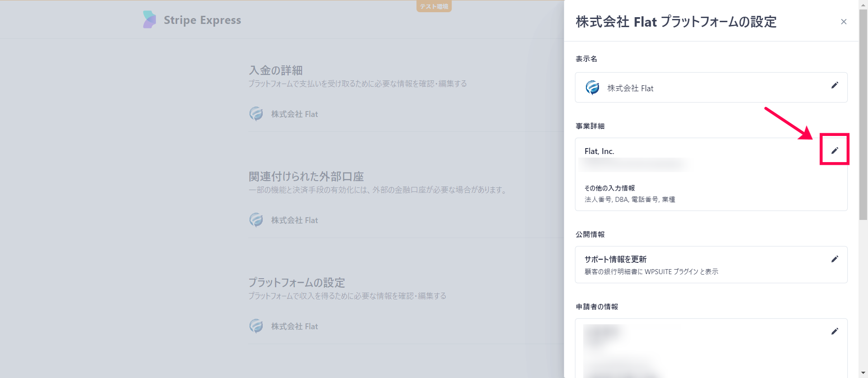
Task: Edit the 申請者の情報 applicant details
Action: (835, 331)
